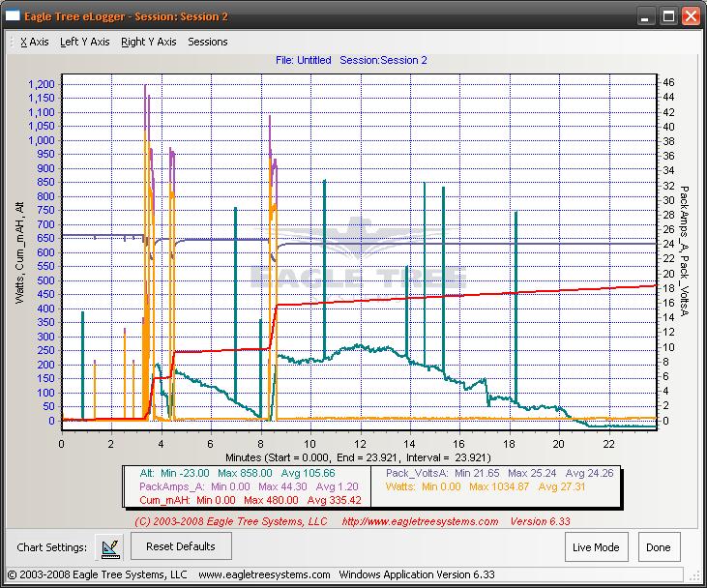
Task: Click the 22 tick on minutes axis
Action: coord(608,444)
